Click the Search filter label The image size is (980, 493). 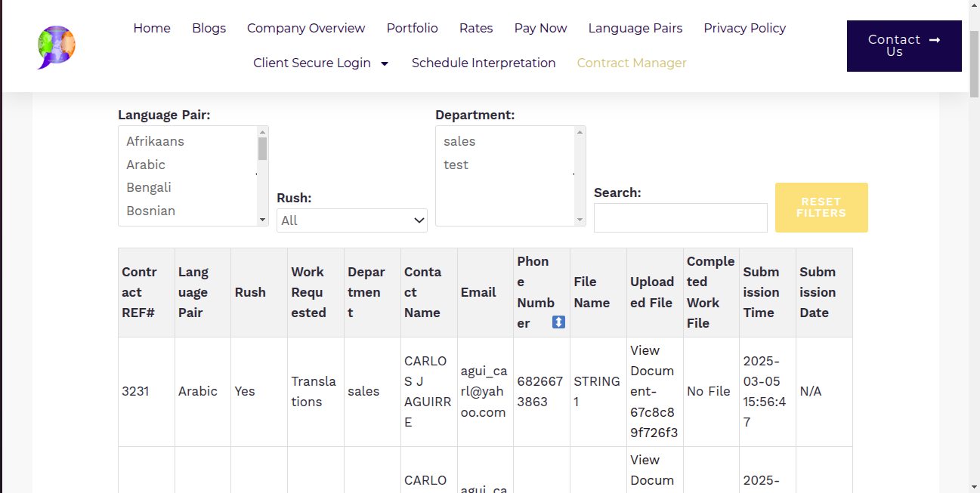tap(617, 193)
